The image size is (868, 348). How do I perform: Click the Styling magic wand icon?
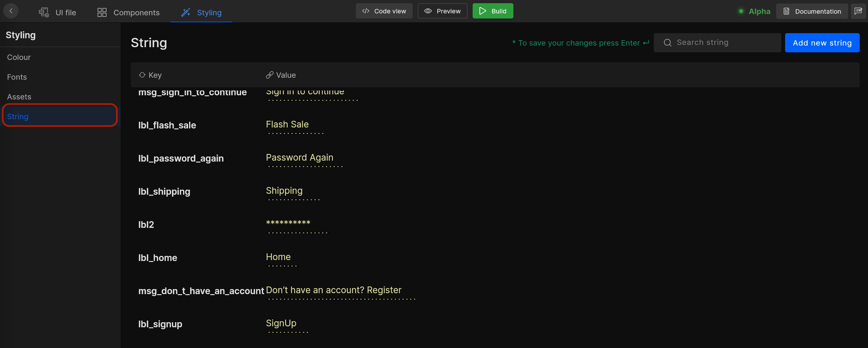coord(186,12)
